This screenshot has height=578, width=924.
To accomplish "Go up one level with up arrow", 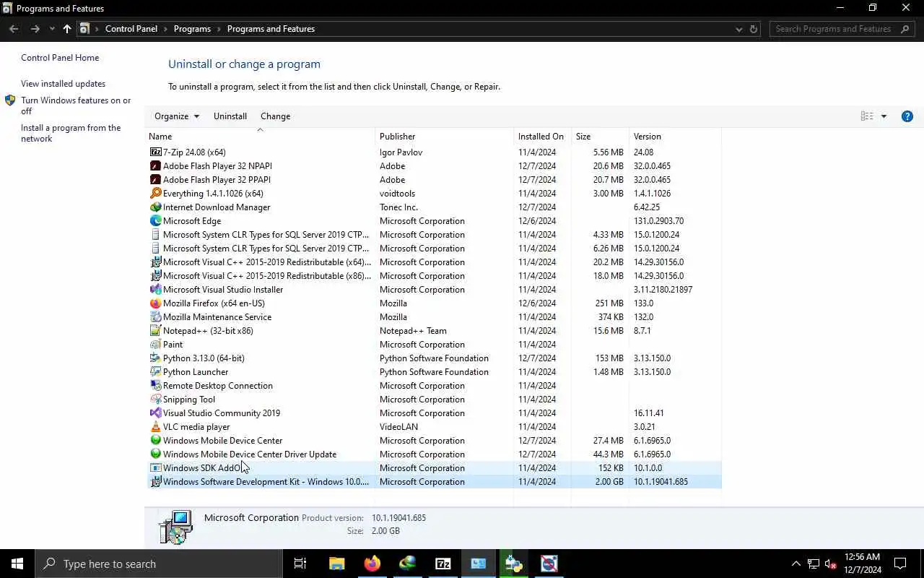I will click(x=67, y=29).
